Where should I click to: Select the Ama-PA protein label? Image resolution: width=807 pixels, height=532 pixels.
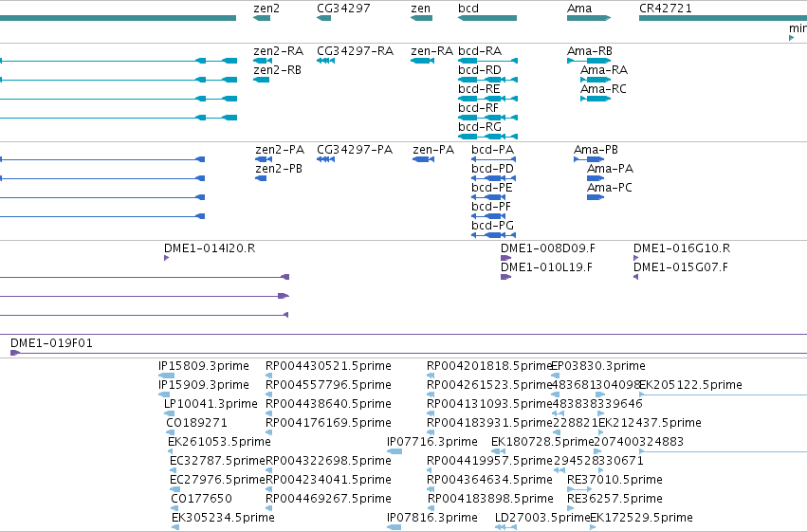pos(610,169)
